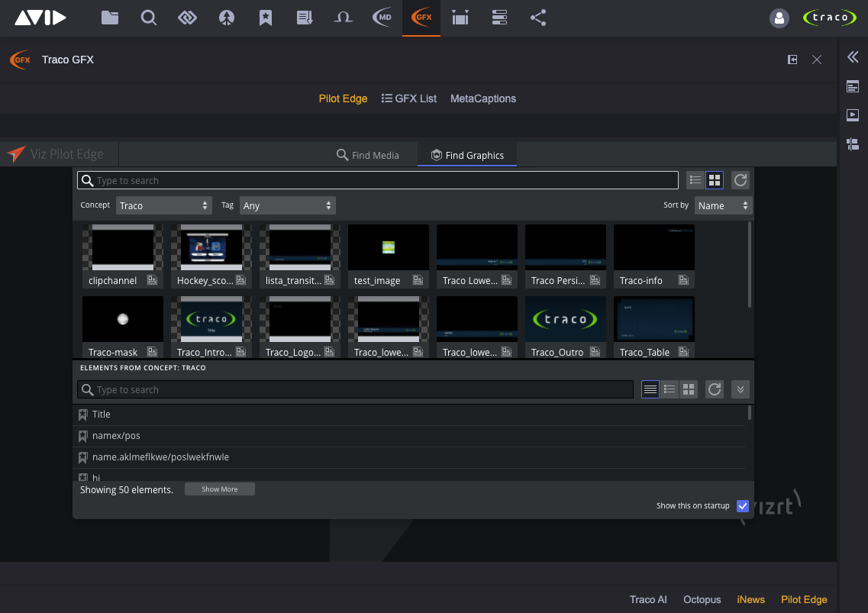Select the lista_transit... template thumbnail
Viewport: 868px width, 613px height.
click(x=300, y=256)
